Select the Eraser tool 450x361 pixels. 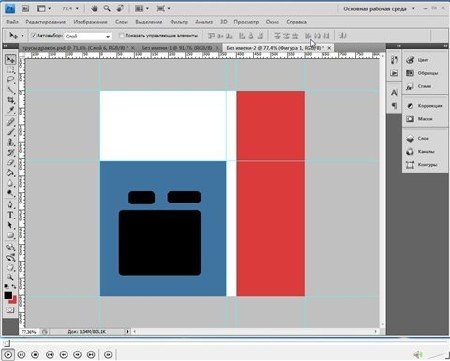coord(10,163)
